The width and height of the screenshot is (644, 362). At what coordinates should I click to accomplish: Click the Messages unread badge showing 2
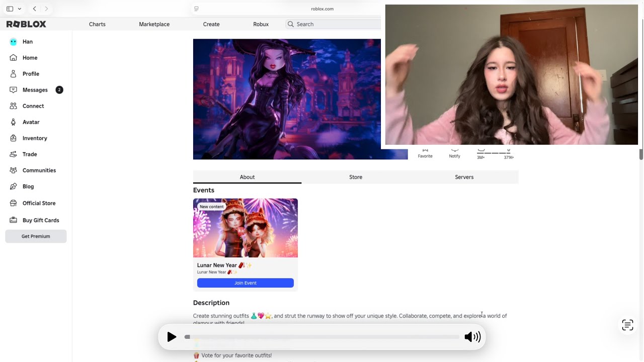[59, 90]
